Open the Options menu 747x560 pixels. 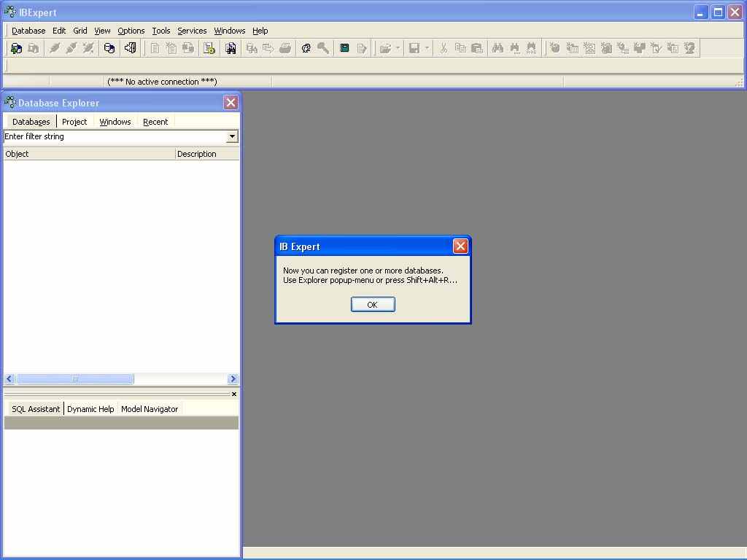[131, 31]
